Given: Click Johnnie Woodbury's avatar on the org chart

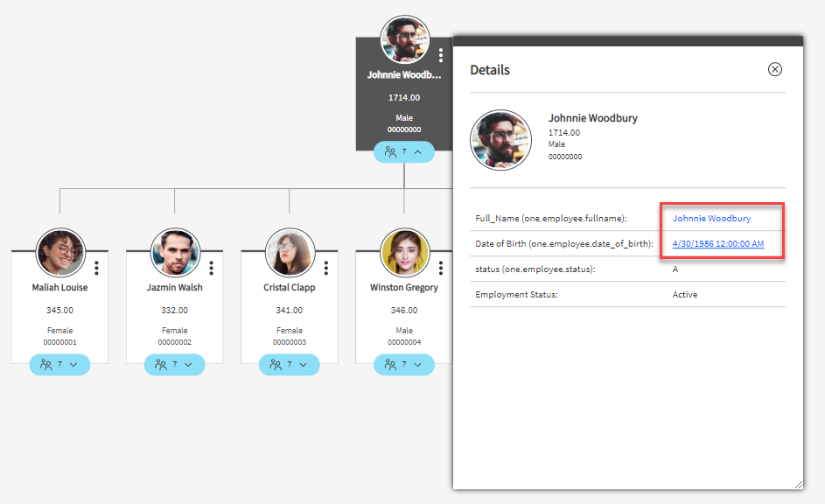Looking at the screenshot, I should click(x=404, y=40).
